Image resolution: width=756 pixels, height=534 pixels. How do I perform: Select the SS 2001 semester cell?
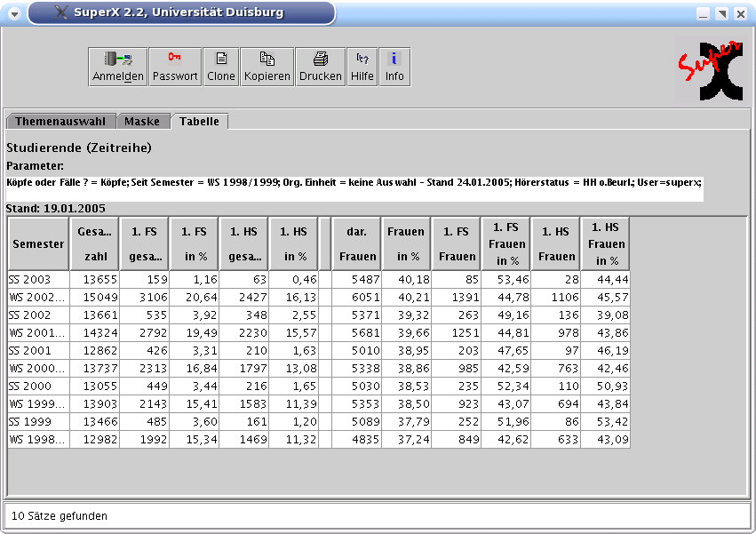[x=38, y=351]
